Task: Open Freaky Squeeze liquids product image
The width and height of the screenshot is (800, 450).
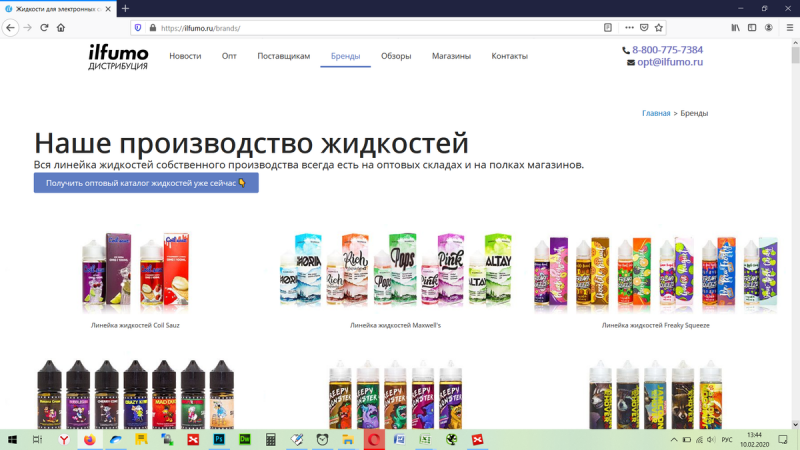Action: (655, 274)
